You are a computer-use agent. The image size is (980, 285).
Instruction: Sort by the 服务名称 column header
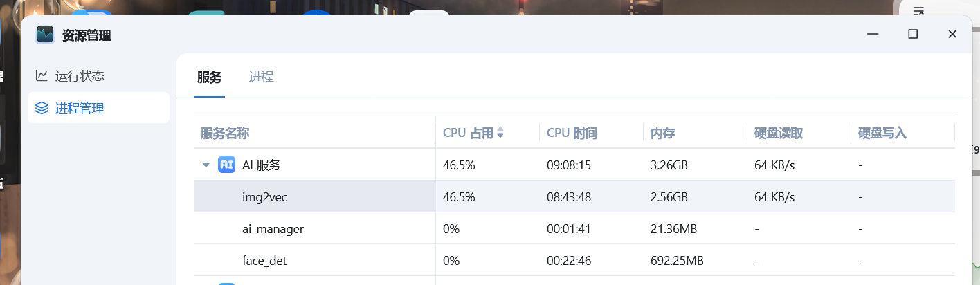pyautogui.click(x=225, y=133)
